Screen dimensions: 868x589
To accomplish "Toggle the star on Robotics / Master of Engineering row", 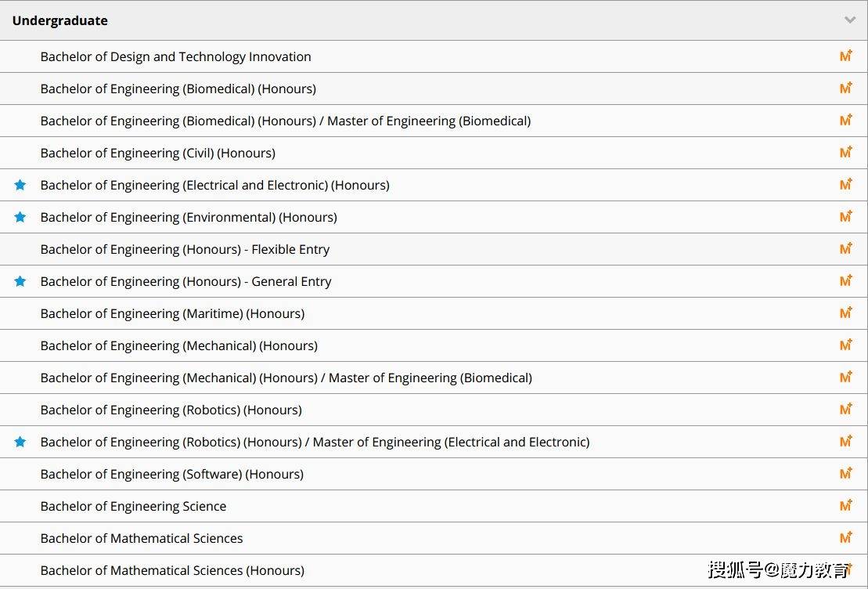I will [20, 442].
